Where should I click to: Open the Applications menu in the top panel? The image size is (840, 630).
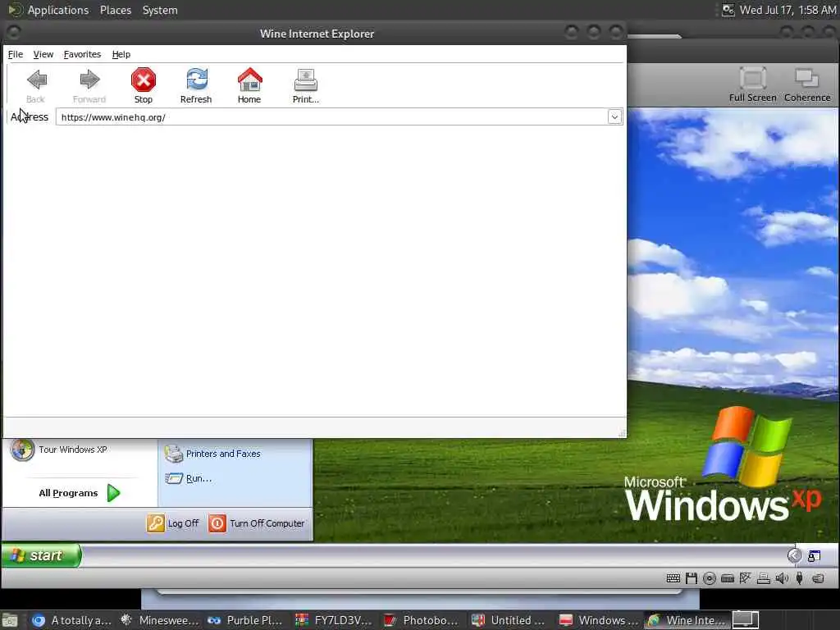point(58,10)
